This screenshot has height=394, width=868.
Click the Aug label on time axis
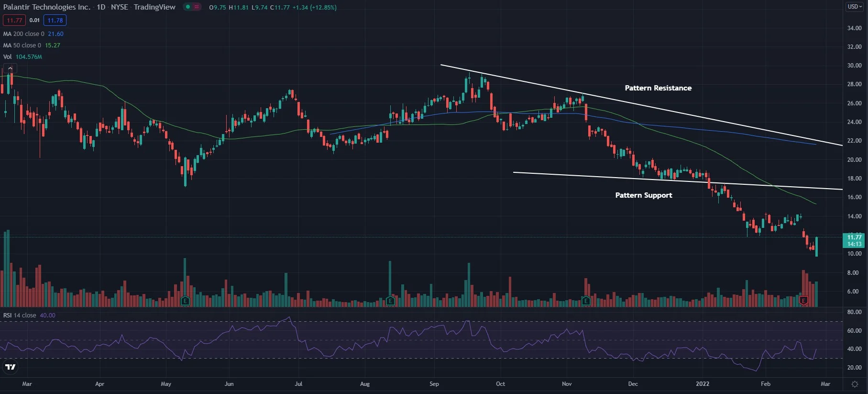pyautogui.click(x=365, y=384)
